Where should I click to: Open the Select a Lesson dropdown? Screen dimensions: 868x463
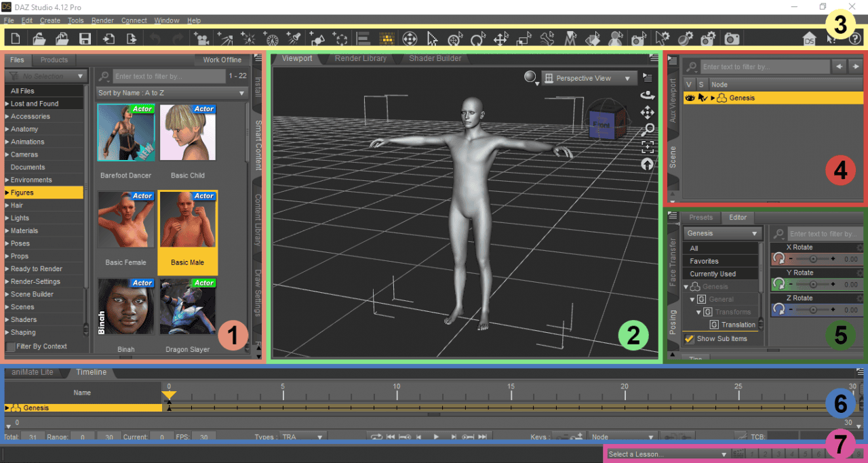(x=668, y=454)
